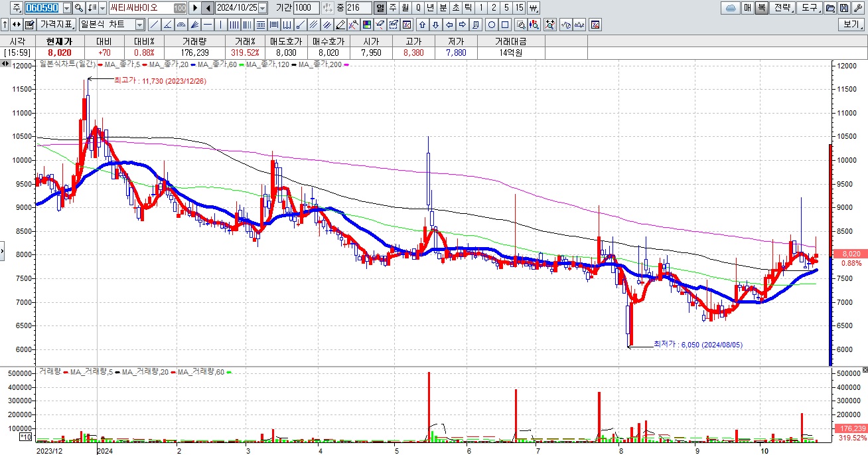The width and height of the screenshot is (868, 455).
Task: Open the 전략 strategy dropdown
Action: click(x=781, y=8)
